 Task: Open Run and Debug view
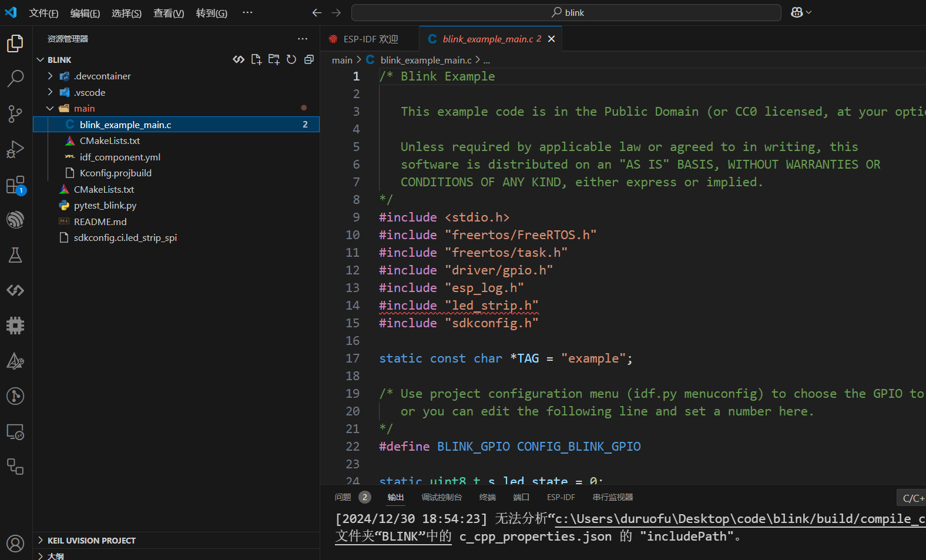pos(15,149)
